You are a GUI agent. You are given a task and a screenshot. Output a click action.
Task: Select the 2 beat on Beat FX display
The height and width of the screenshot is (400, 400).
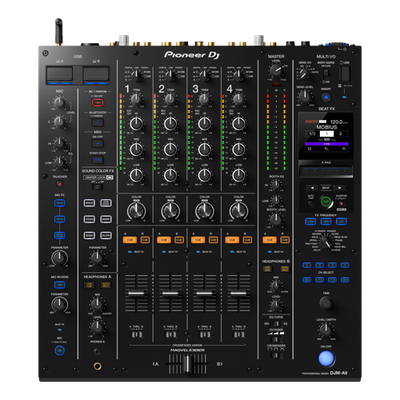tap(340, 133)
